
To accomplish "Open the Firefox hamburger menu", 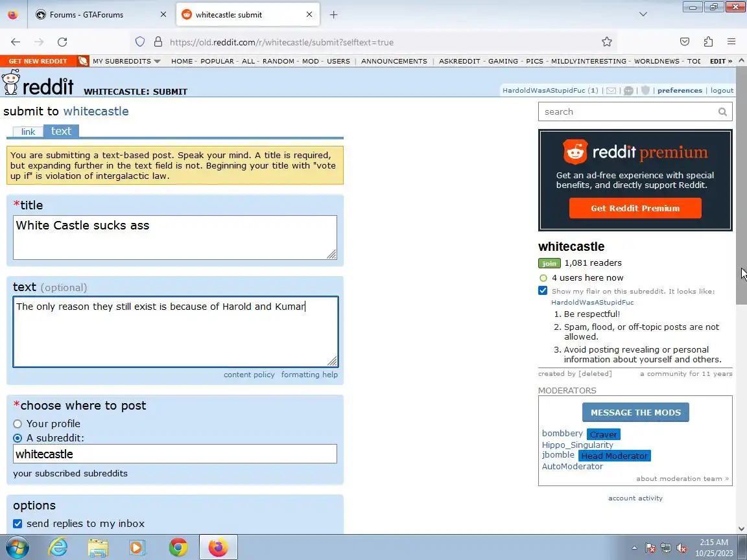I will tap(731, 42).
